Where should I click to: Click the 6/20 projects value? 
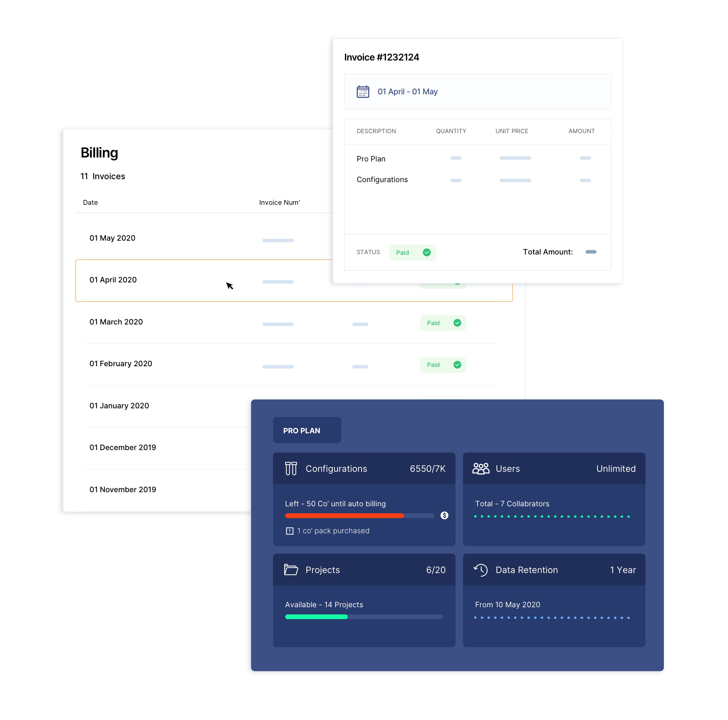pyautogui.click(x=436, y=570)
